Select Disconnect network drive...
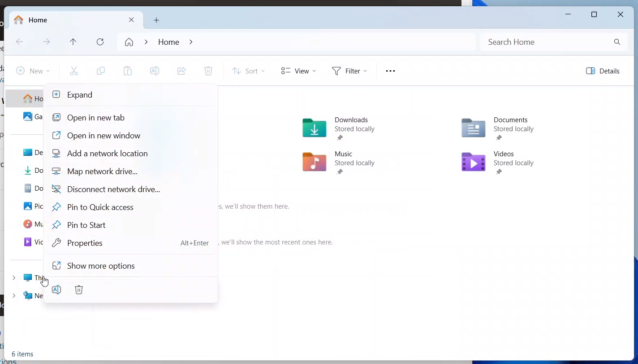The height and width of the screenshot is (364, 638). [x=130, y=189]
